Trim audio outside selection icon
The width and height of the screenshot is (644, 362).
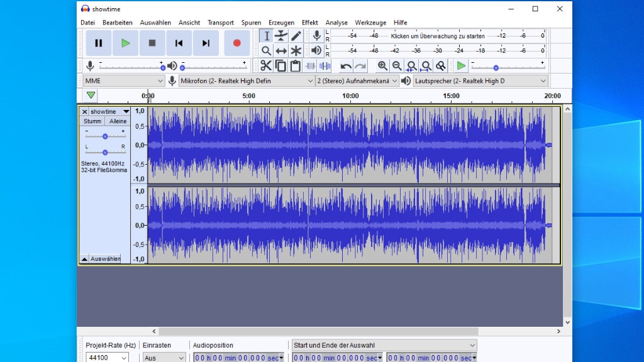310,65
